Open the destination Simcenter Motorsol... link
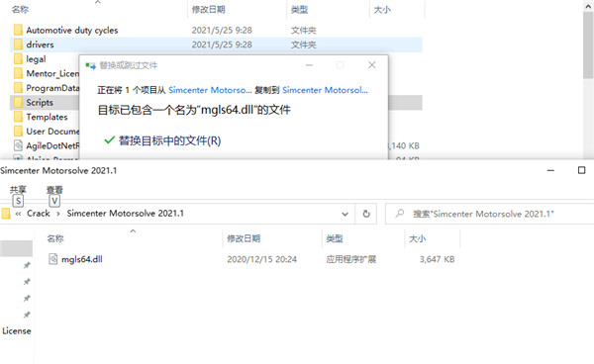 (x=325, y=90)
